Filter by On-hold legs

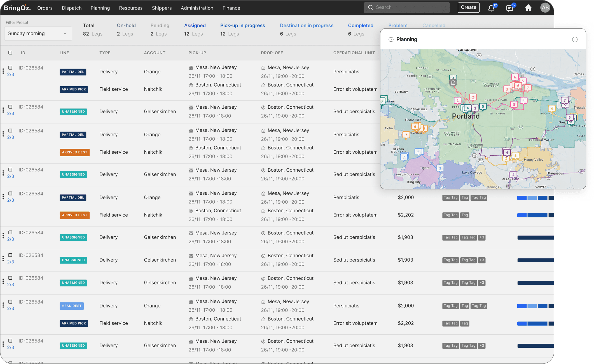(x=126, y=29)
